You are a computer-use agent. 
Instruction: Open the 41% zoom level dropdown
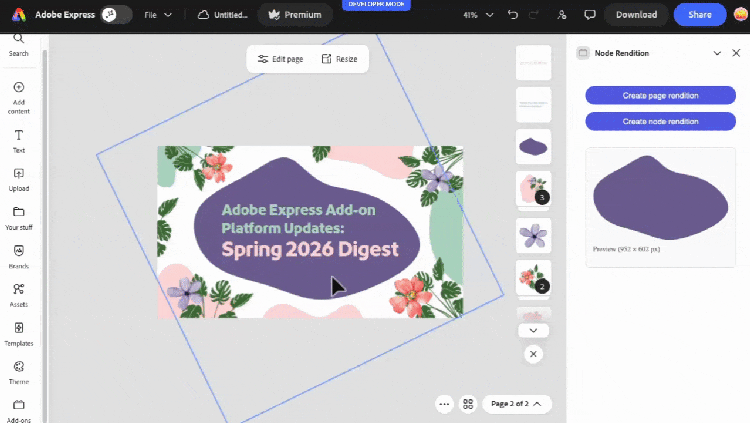tap(477, 15)
